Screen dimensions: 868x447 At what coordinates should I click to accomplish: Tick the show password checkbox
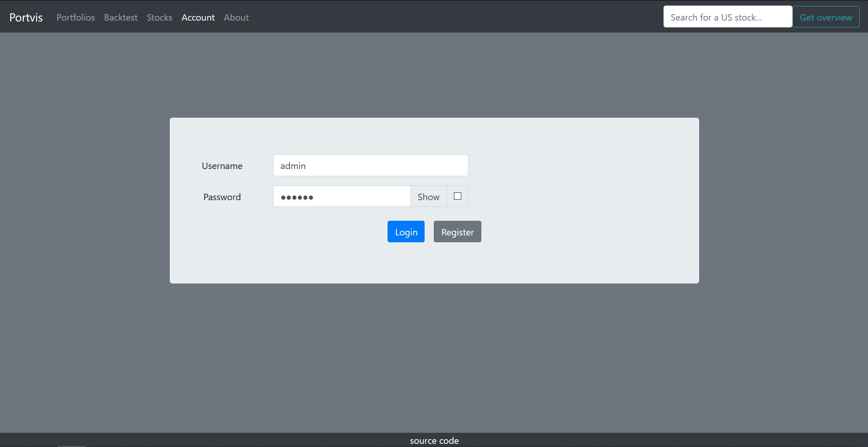click(x=457, y=196)
